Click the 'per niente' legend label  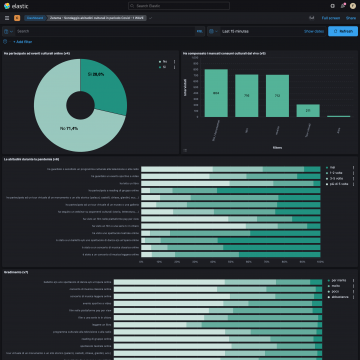[338, 281]
